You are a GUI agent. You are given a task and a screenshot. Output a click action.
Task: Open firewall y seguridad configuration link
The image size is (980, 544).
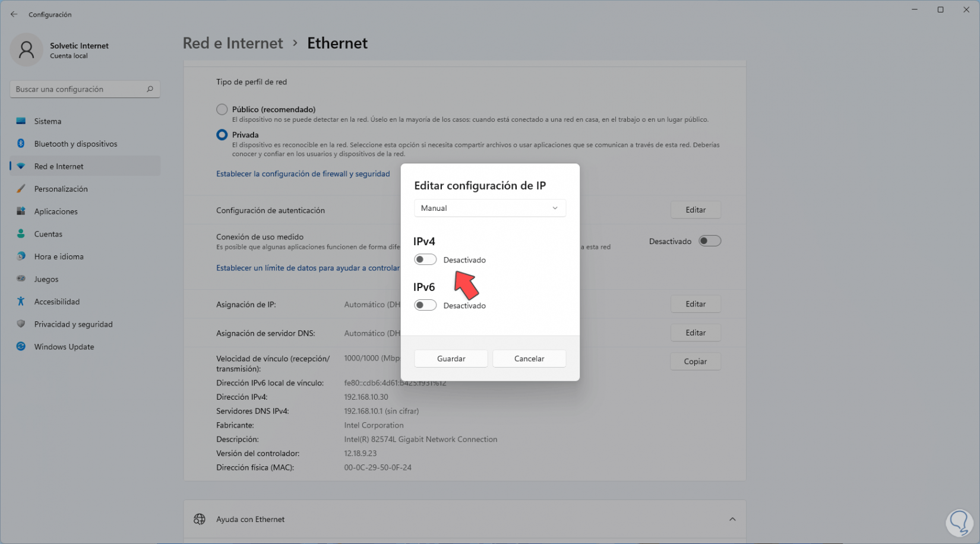(x=303, y=174)
